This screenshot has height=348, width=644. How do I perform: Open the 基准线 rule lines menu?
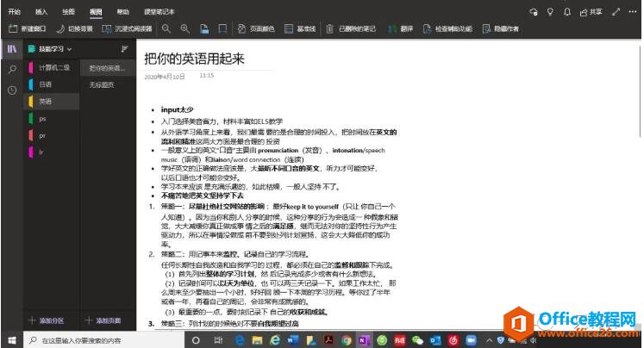tap(300, 28)
